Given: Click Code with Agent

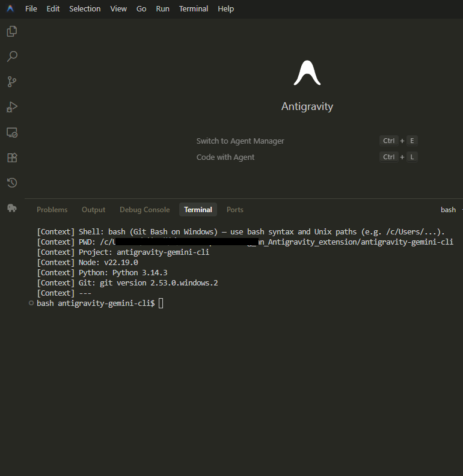Looking at the screenshot, I should pos(225,157).
